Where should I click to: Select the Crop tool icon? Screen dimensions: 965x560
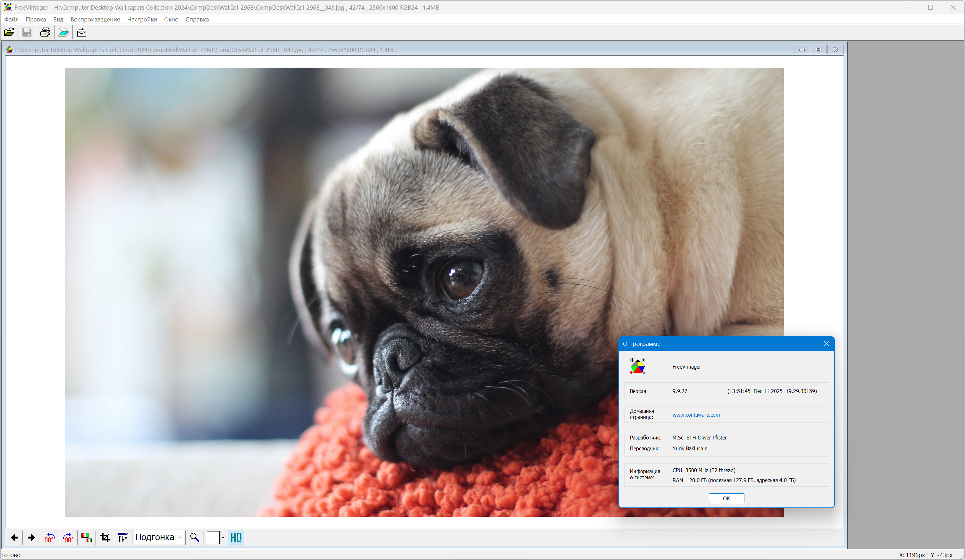point(105,538)
